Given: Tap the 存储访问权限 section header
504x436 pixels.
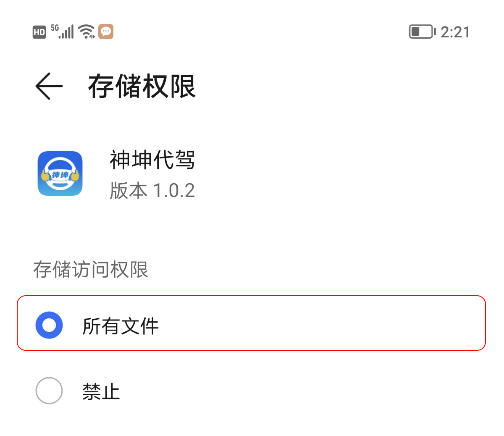Looking at the screenshot, I should 91,269.
